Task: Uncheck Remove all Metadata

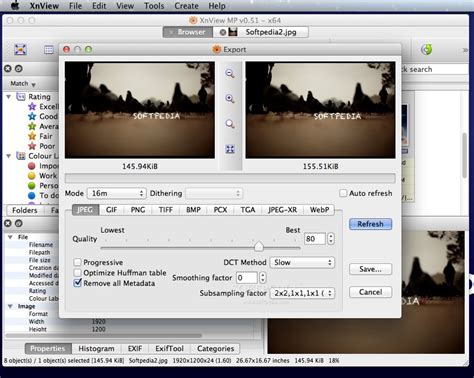Action: (77, 283)
